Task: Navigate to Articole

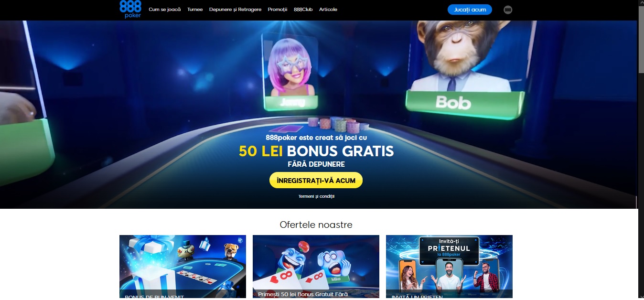Action: point(328,10)
